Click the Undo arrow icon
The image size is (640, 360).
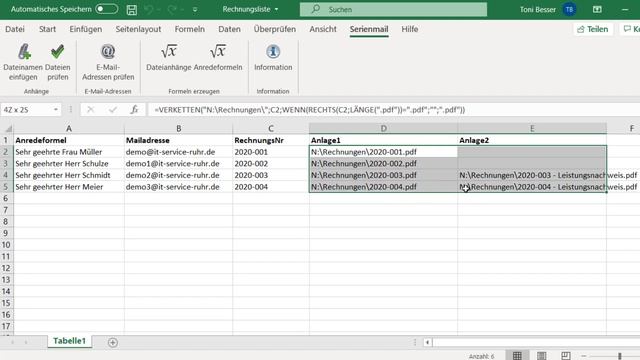[x=148, y=9]
